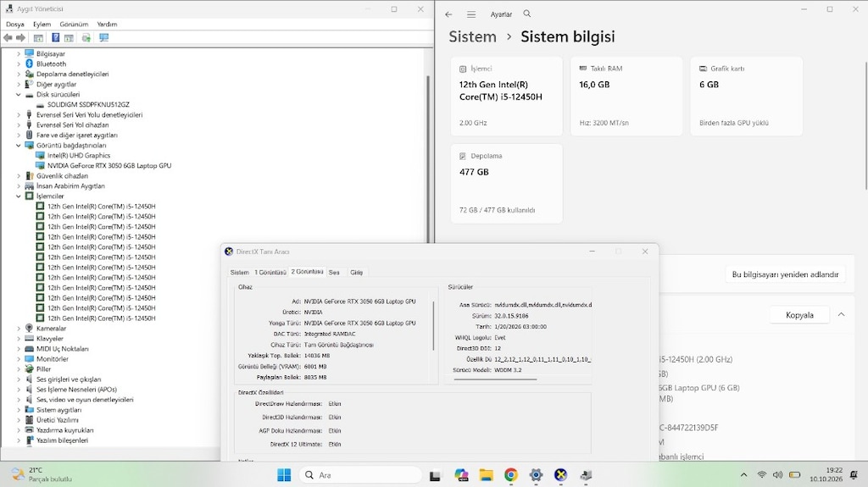Switch to the Sistem tab in DirectX tool

pyautogui.click(x=240, y=272)
